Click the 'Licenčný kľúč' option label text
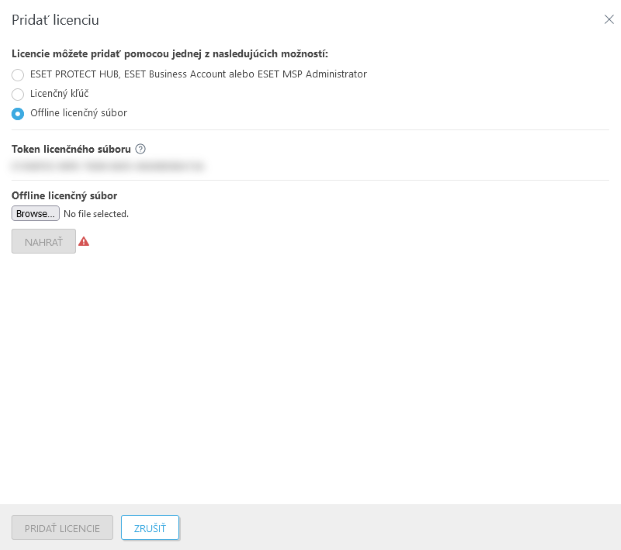 click(59, 93)
